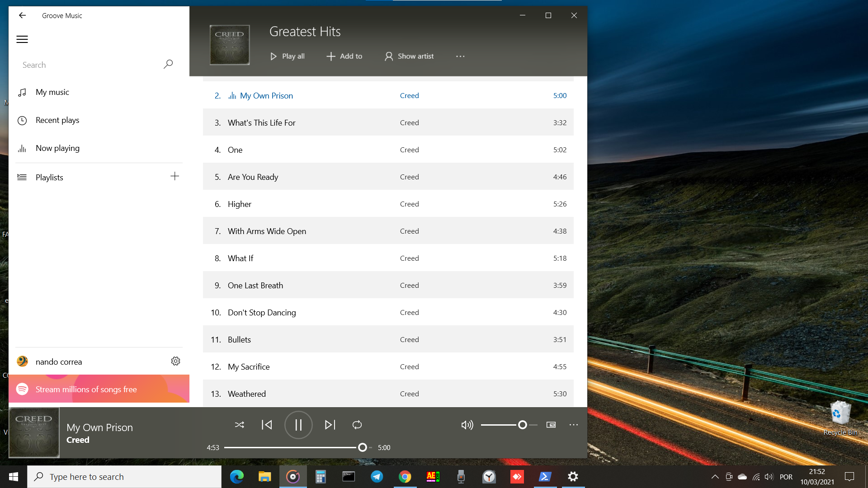
Task: Open My music section
Action: pos(99,92)
